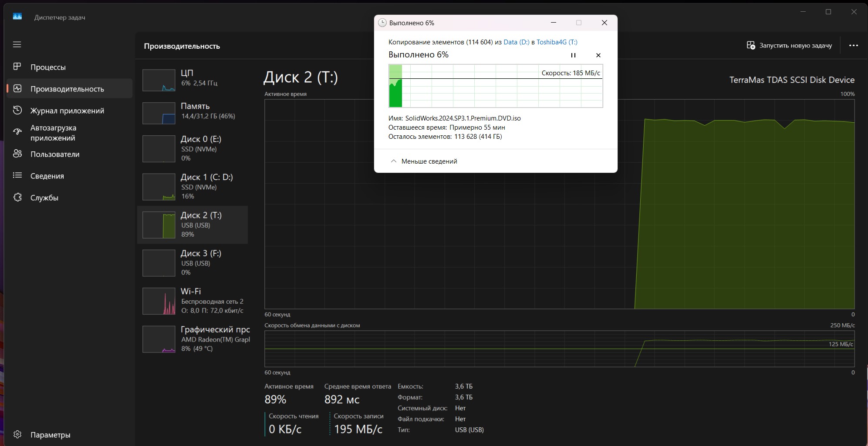
Task: Open the Startup apps gauge icon
Action: click(17, 132)
